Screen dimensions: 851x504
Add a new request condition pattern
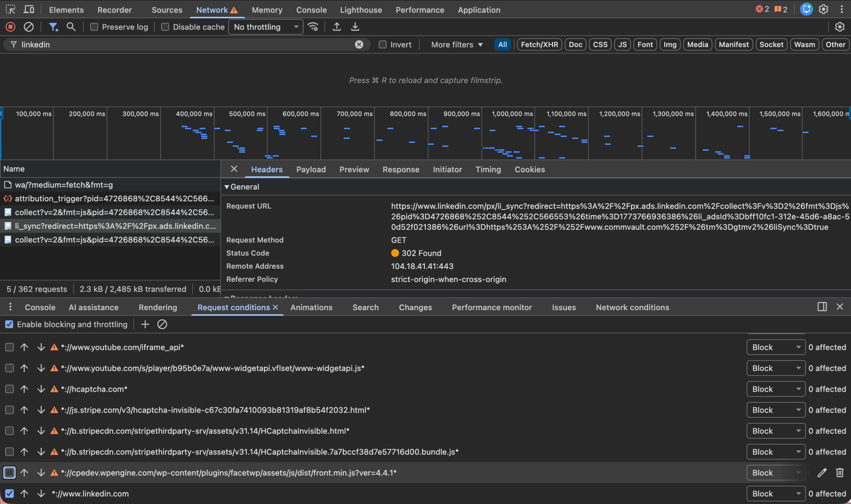tap(145, 324)
